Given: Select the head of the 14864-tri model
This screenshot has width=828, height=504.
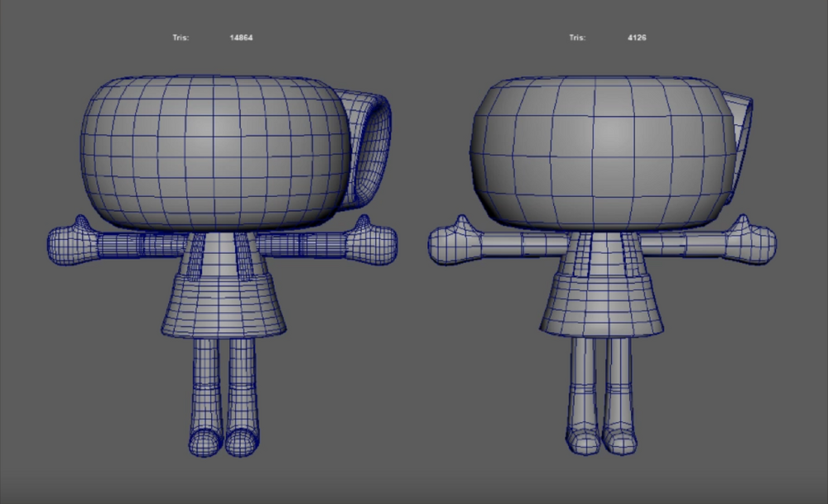Looking at the screenshot, I should pyautogui.click(x=215, y=153).
